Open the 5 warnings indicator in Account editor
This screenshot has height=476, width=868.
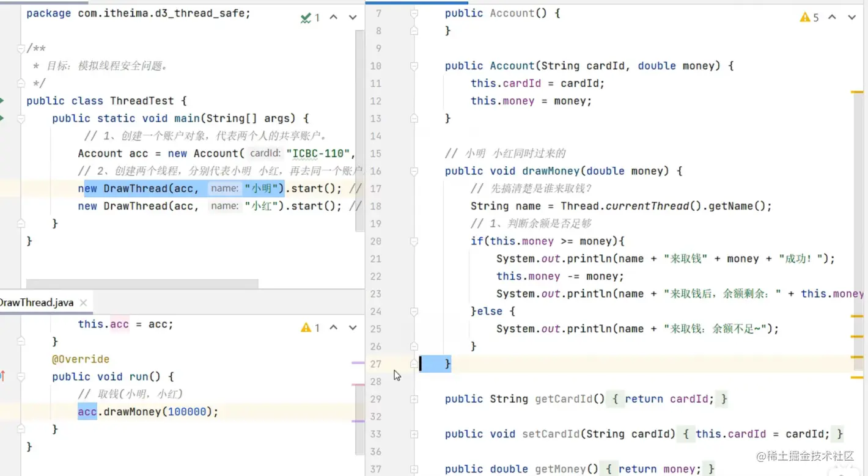(x=809, y=17)
